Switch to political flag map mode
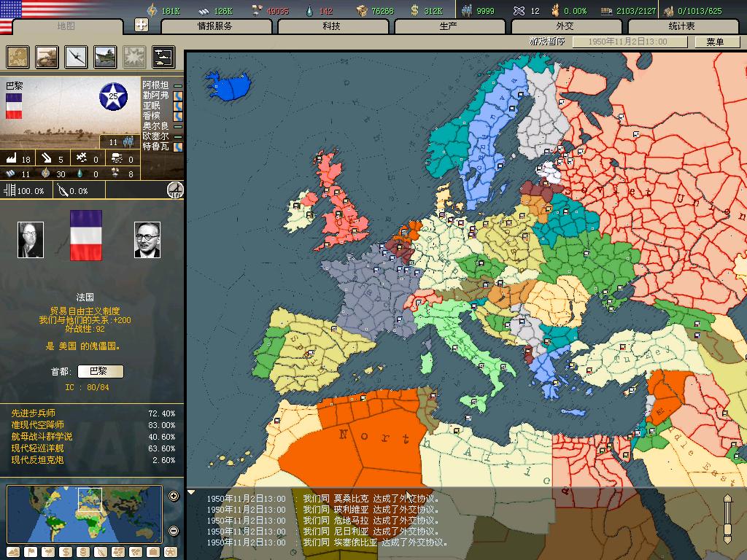Screen dimensions: 747x560 (31, 552)
